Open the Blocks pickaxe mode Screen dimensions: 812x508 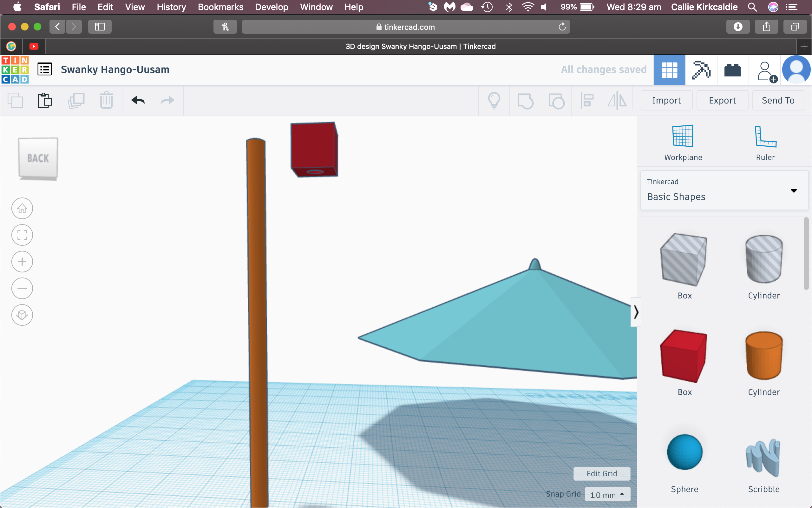[x=701, y=70]
